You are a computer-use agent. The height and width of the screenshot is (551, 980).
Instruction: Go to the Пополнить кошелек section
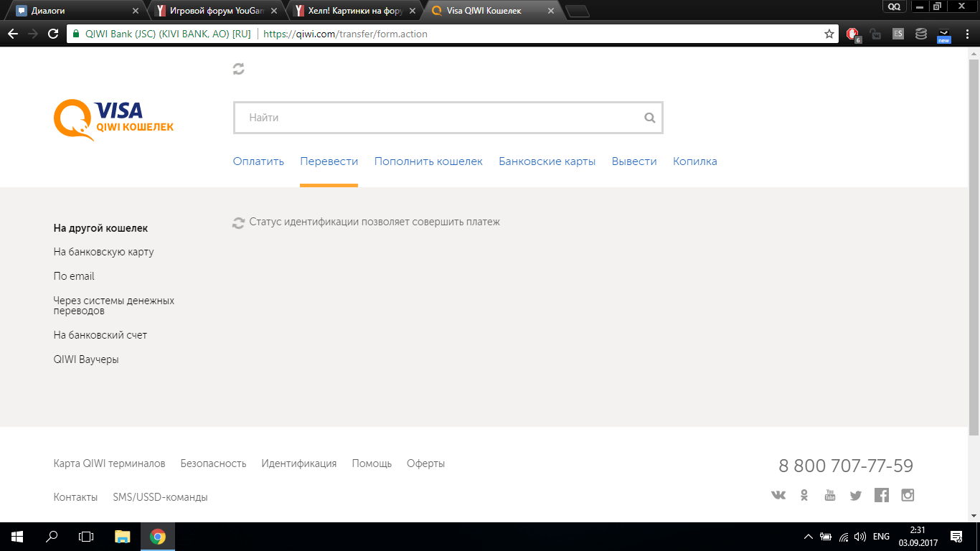pos(428,161)
